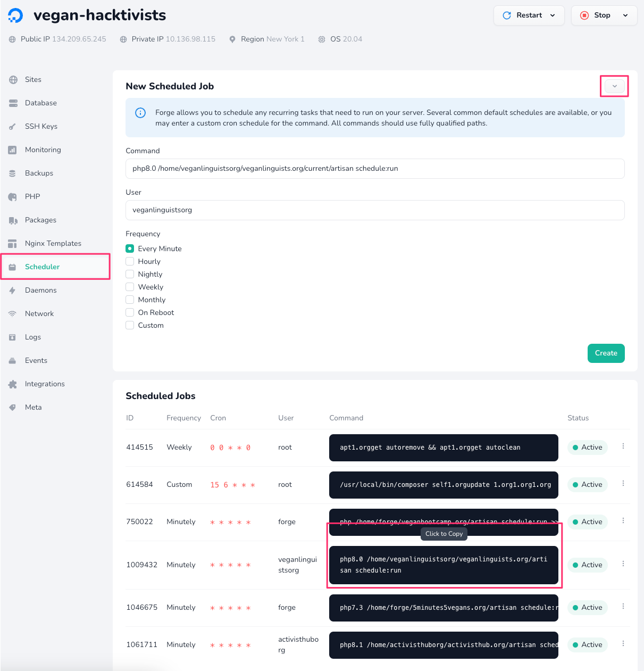Viewport: 644px width, 671px height.
Task: Open the Sites section in sidebar
Action: click(33, 80)
